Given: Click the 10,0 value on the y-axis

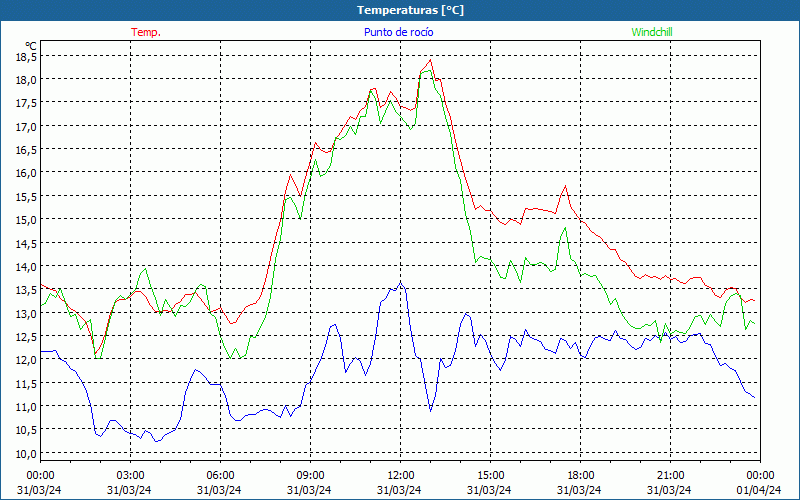Looking at the screenshot, I should pyautogui.click(x=26, y=453).
